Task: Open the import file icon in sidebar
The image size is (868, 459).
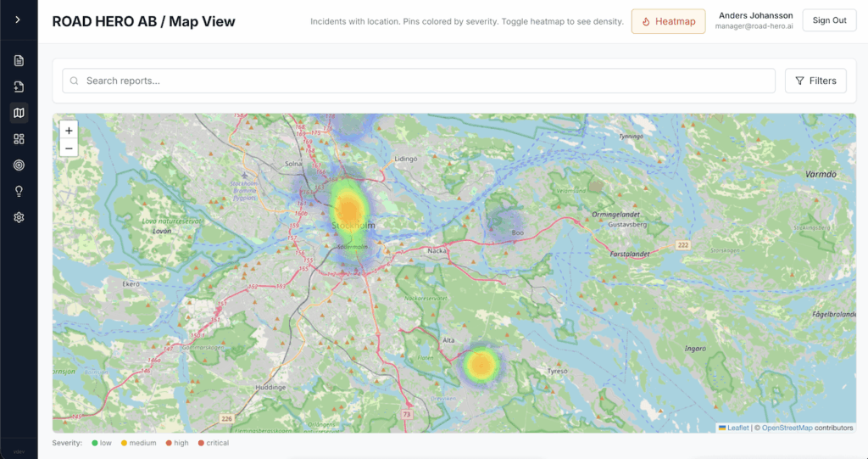Action: tap(19, 87)
